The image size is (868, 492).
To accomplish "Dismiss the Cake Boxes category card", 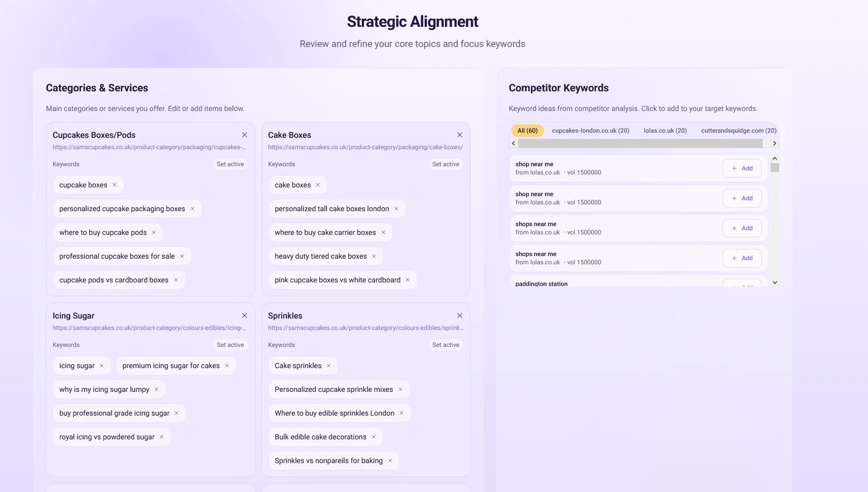I will click(459, 135).
